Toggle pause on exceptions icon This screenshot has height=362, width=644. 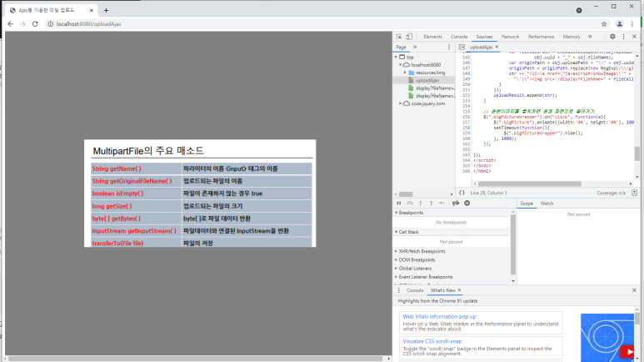pyautogui.click(x=467, y=204)
